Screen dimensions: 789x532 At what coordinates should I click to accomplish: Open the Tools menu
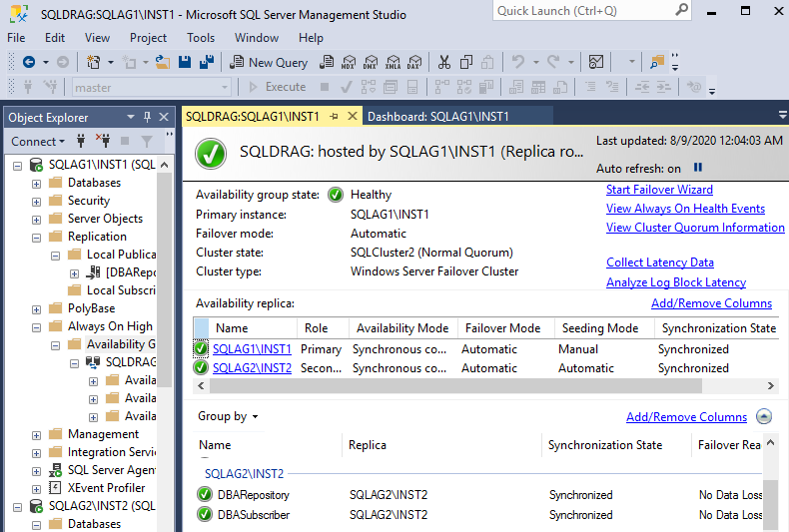pos(201,38)
